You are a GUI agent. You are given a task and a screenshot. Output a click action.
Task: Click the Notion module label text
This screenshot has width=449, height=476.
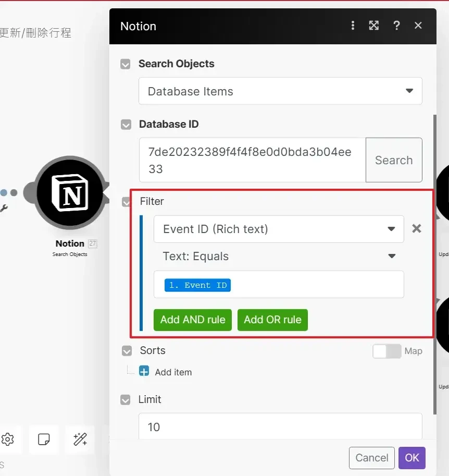70,243
